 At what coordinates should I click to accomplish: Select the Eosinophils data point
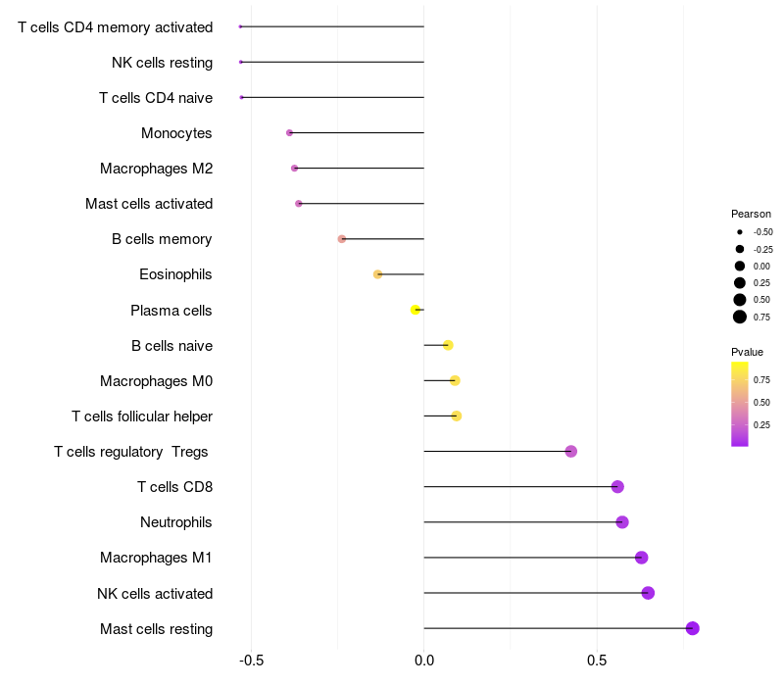[377, 274]
